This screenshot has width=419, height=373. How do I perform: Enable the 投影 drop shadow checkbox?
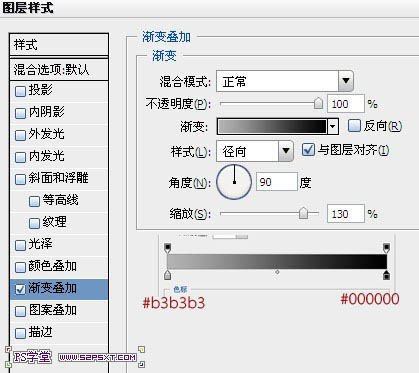pos(20,91)
